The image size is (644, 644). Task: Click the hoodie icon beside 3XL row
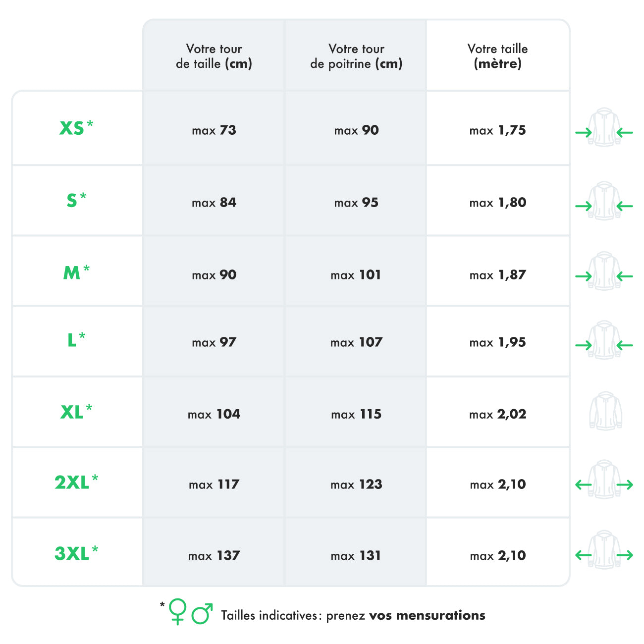[x=604, y=550]
